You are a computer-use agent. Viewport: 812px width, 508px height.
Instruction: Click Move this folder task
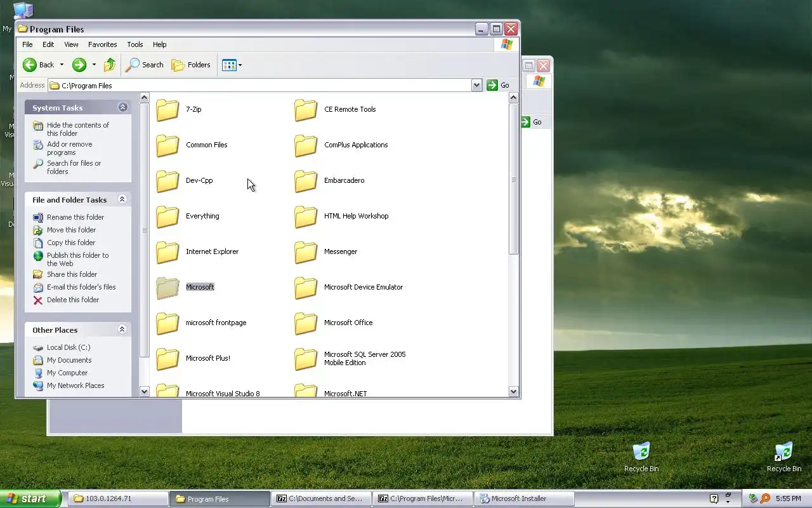tap(71, 230)
